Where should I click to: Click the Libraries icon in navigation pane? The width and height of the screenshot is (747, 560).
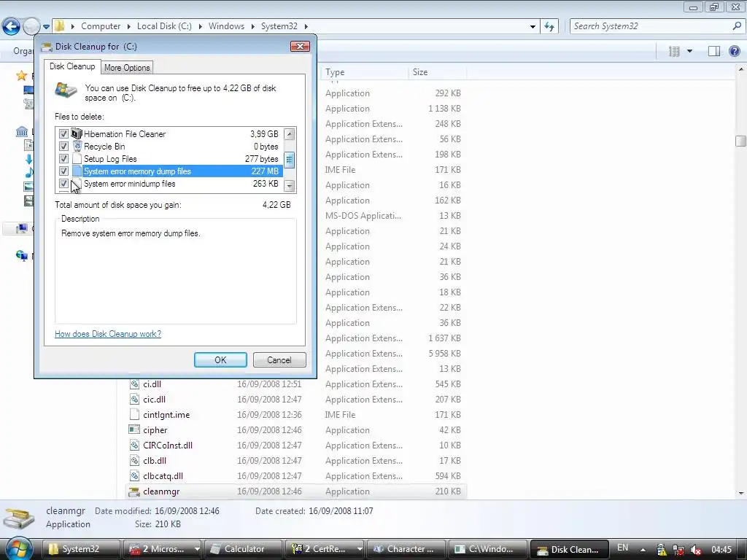pos(21,131)
